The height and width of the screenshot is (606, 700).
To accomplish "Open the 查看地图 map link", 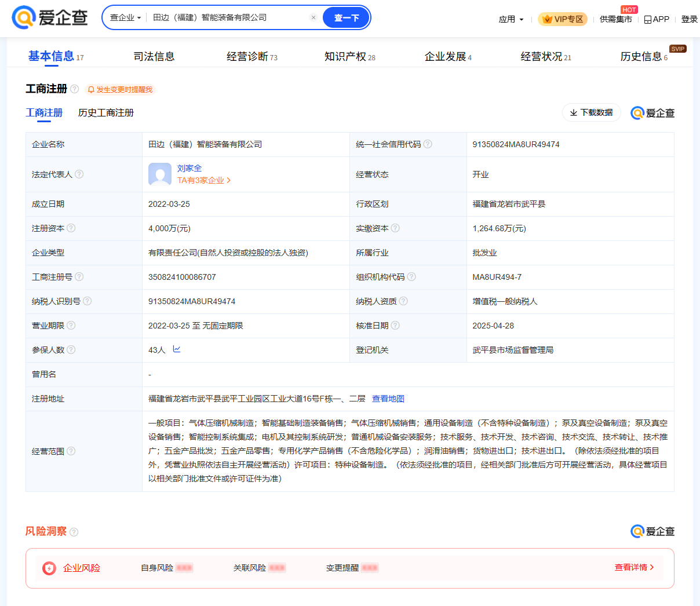I will [388, 399].
